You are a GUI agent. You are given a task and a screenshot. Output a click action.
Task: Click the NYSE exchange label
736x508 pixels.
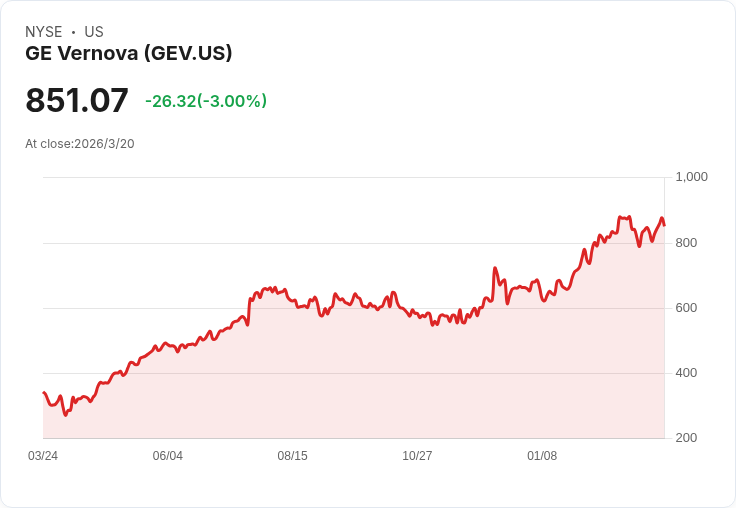[44, 32]
